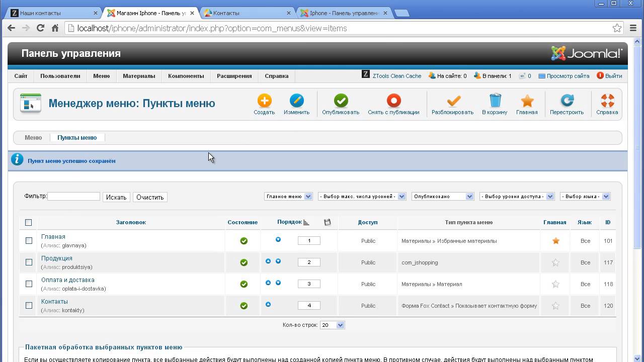Click the browser address bar
Image resolution: width=644 pixels, height=362 pixels.
pyautogui.click(x=345, y=28)
